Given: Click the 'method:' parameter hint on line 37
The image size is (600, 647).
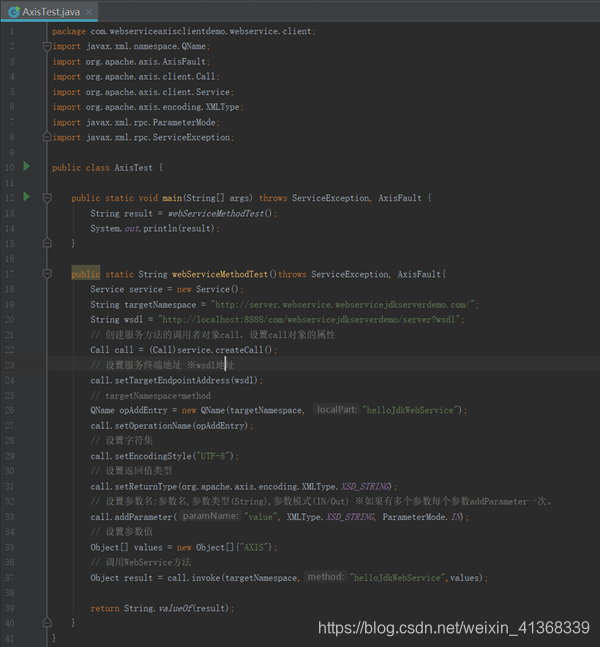Looking at the screenshot, I should tap(326, 576).
